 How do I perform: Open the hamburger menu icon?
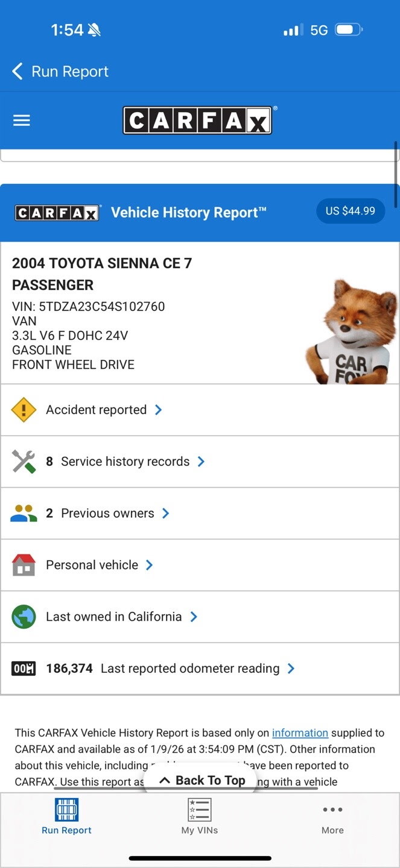click(x=22, y=121)
